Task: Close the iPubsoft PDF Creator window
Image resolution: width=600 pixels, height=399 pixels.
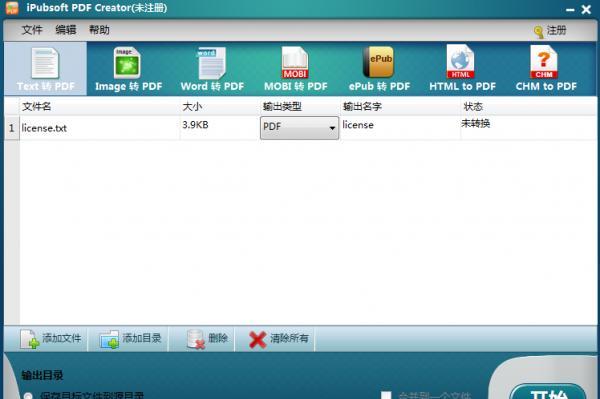Action: tap(586, 9)
